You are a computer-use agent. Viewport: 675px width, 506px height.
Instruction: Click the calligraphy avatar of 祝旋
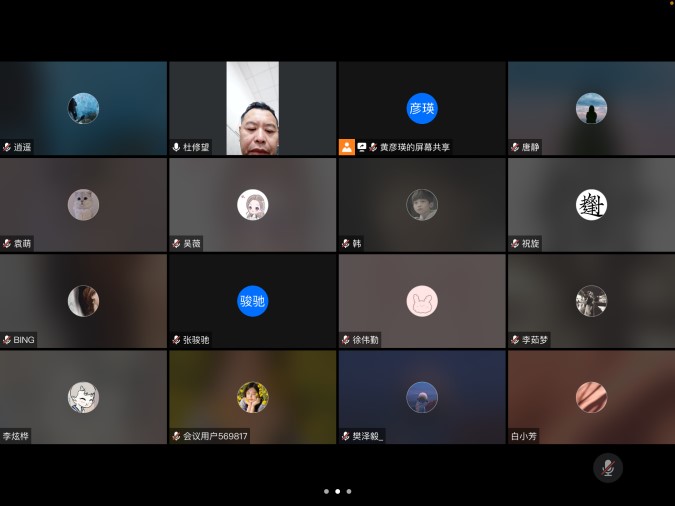click(x=591, y=204)
